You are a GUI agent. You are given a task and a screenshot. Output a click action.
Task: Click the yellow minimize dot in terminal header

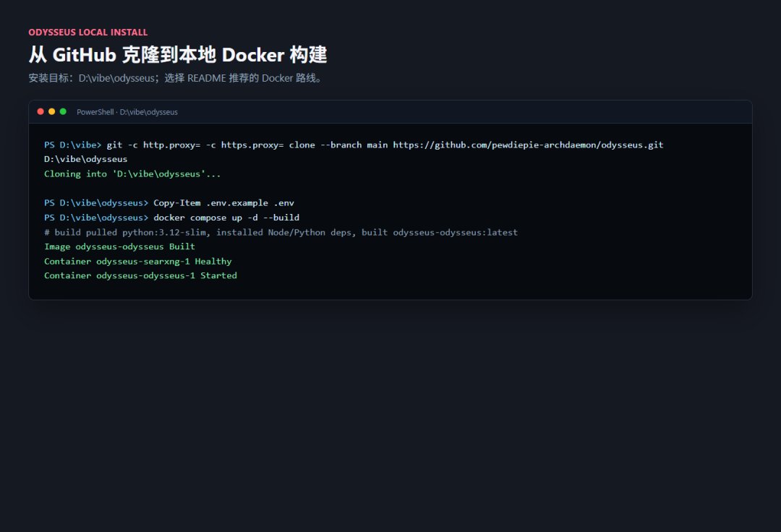tap(52, 111)
